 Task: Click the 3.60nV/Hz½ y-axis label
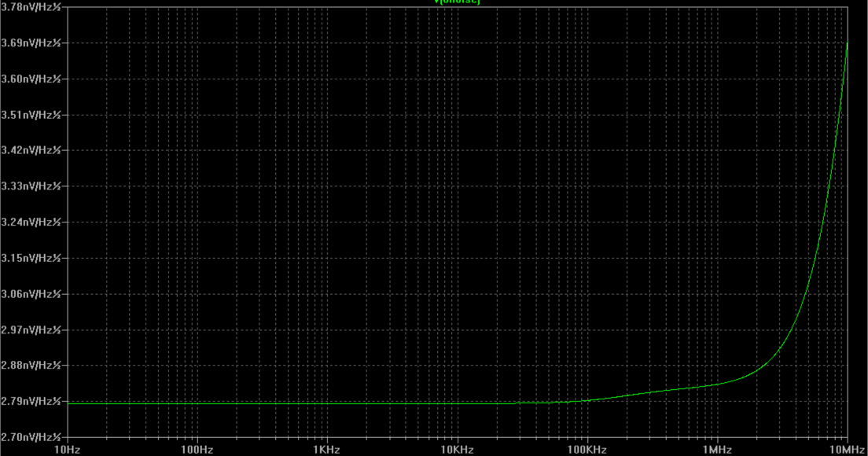tap(31, 79)
